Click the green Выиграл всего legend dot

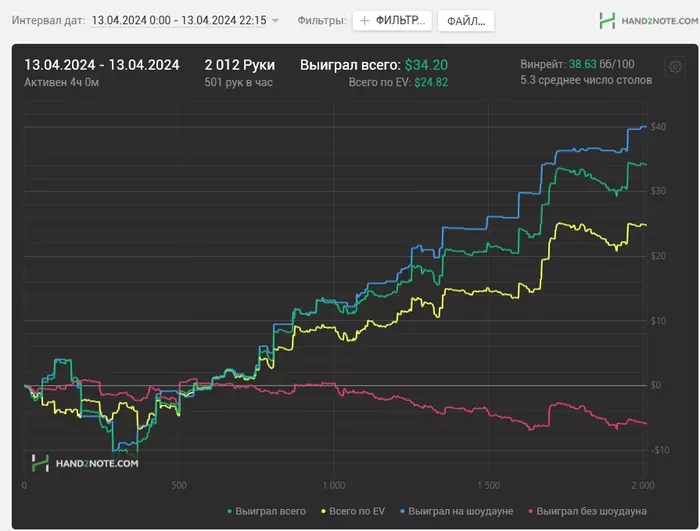[x=229, y=511]
